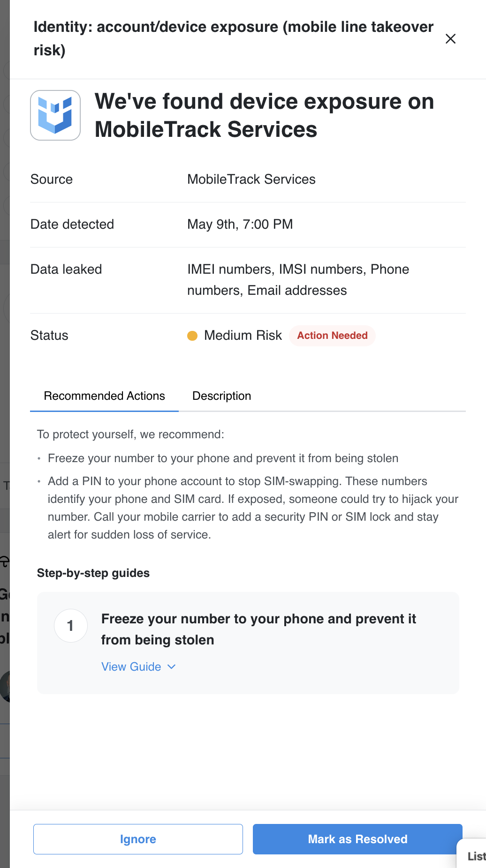Expand the chevron next to View Guide
This screenshot has width=486, height=868.
click(172, 666)
